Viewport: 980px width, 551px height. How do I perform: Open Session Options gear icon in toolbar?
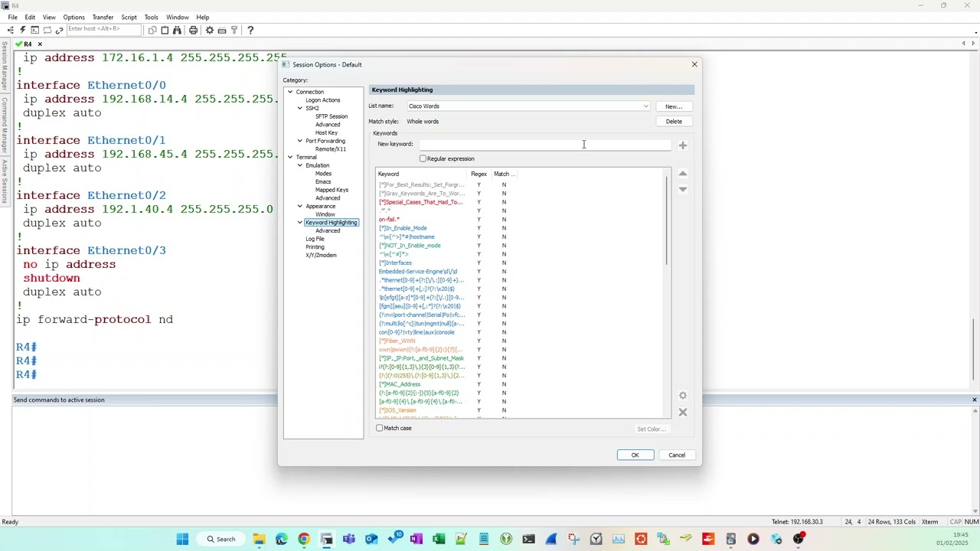[x=209, y=30]
